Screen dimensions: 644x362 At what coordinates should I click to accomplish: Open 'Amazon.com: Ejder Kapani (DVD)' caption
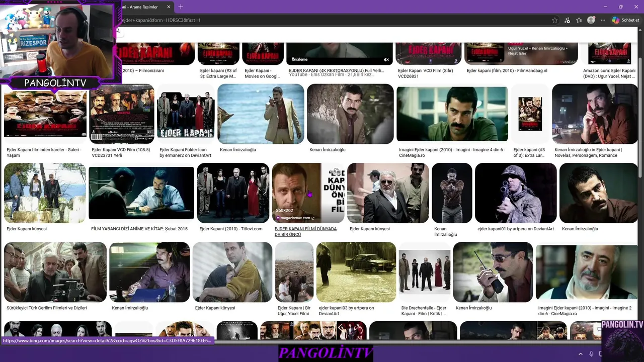coord(609,73)
